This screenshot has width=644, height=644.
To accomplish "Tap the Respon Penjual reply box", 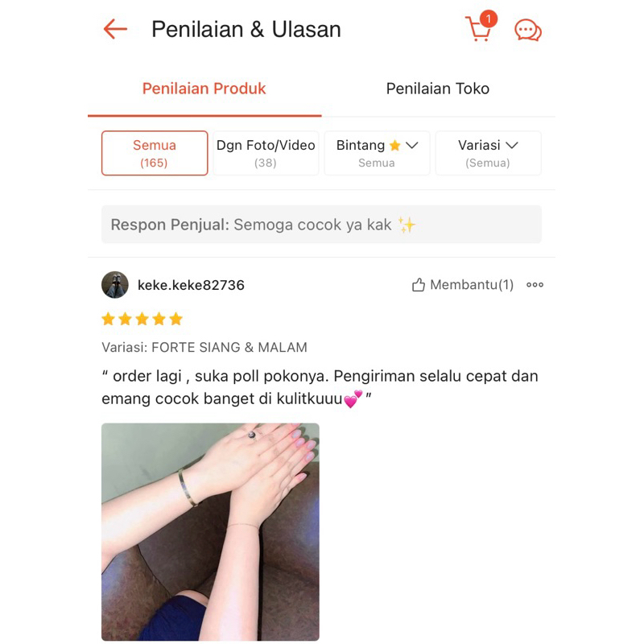I will [x=321, y=225].
